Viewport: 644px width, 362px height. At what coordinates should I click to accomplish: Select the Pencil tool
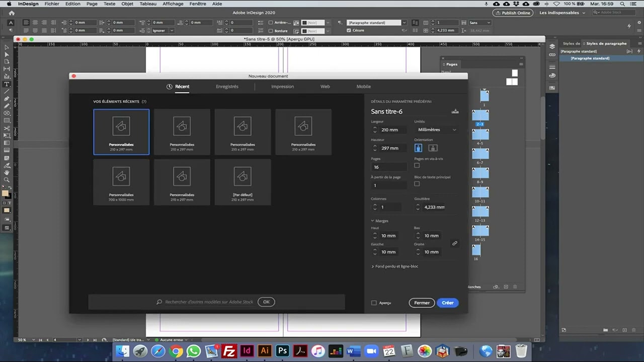coord(7,106)
